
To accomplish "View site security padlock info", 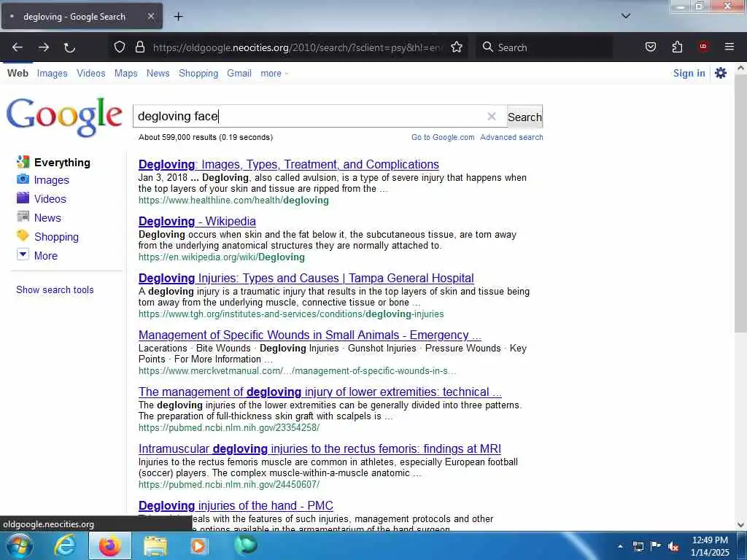I will 139,47.
